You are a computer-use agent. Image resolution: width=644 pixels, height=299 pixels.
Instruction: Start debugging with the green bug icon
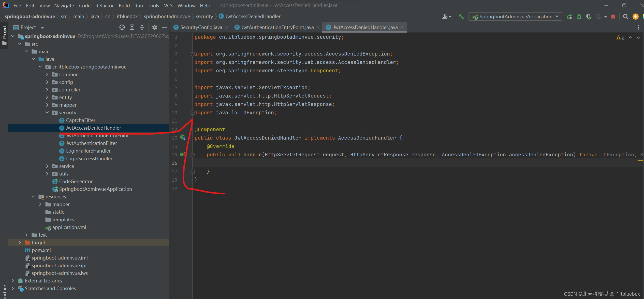point(579,17)
